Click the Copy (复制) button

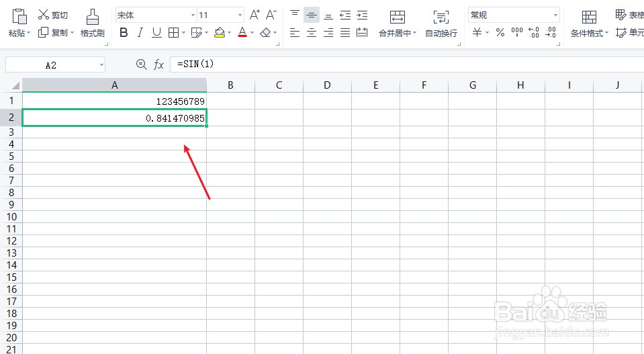pos(52,32)
